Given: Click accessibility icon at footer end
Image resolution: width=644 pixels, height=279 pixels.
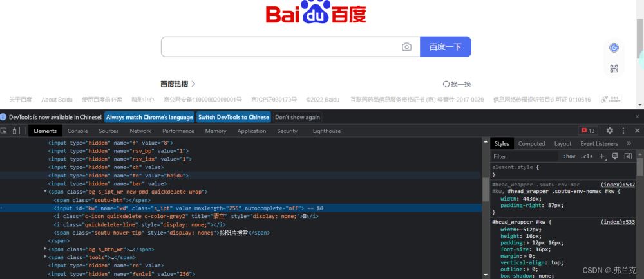Looking at the screenshot, I should 611,99.
